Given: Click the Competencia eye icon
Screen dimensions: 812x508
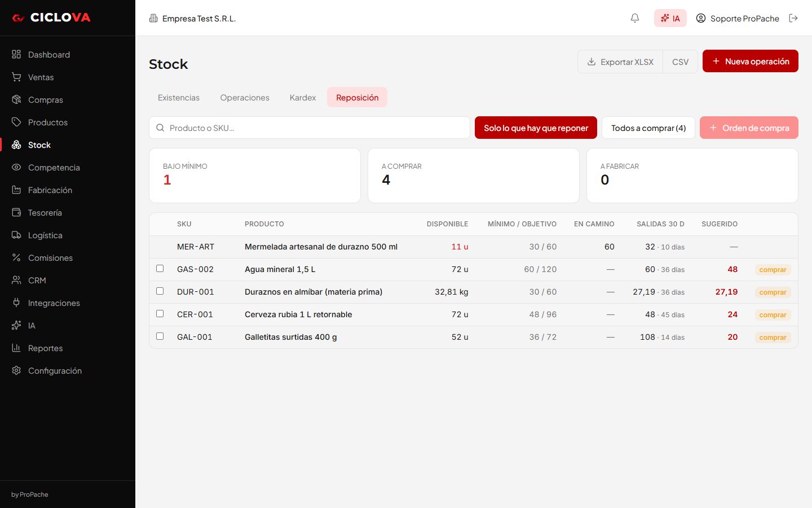Looking at the screenshot, I should tap(16, 167).
